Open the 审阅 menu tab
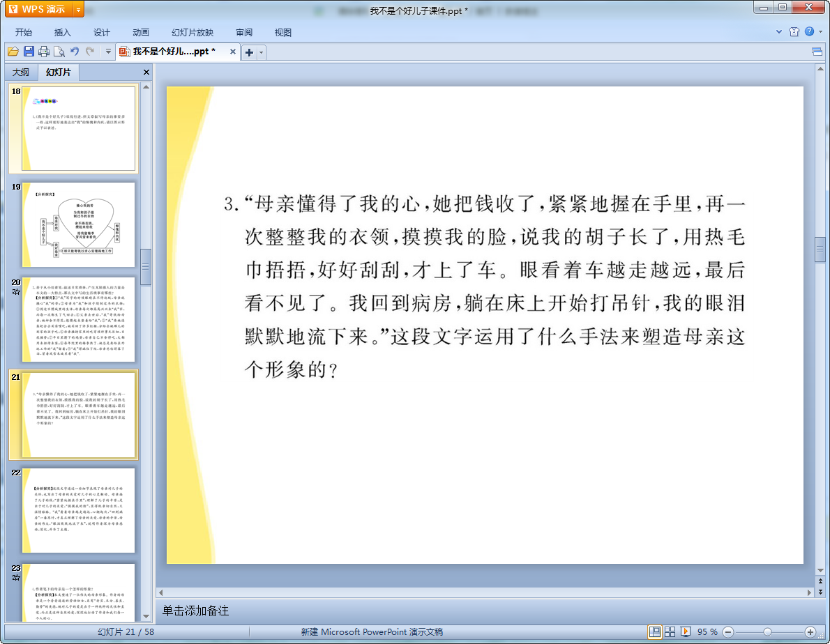 pyautogui.click(x=244, y=32)
